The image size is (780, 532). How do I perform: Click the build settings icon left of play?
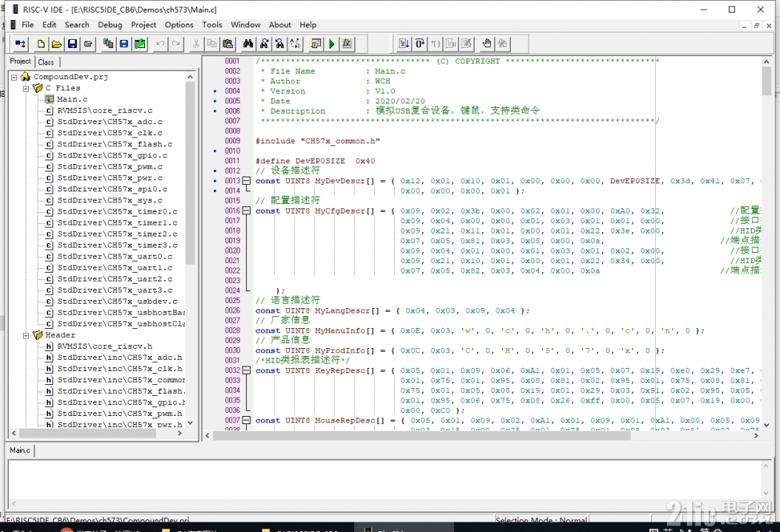316,44
